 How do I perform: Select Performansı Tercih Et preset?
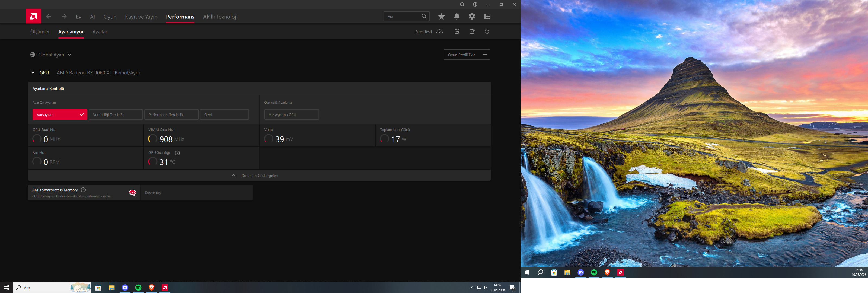click(171, 115)
